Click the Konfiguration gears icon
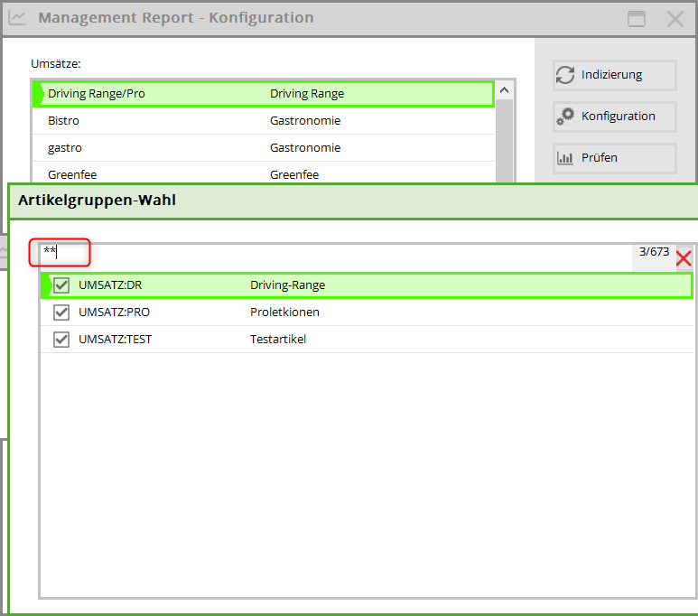 565,117
